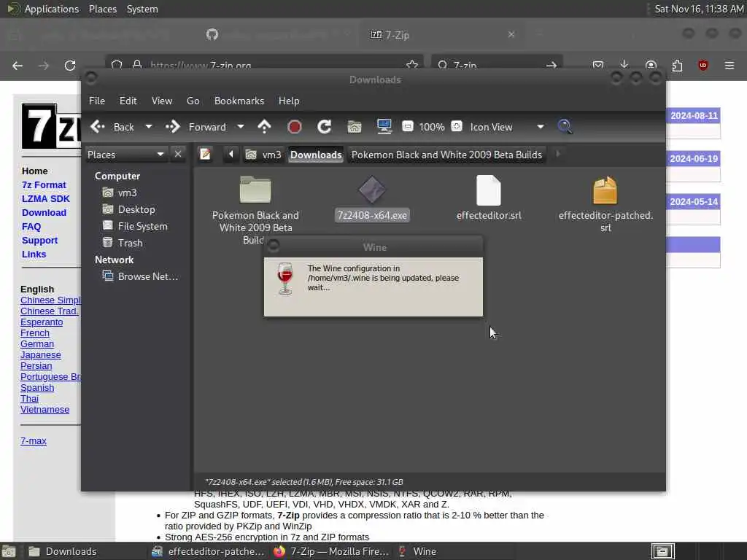
Task: Open Applications menu in top panel
Action: pyautogui.click(x=52, y=9)
